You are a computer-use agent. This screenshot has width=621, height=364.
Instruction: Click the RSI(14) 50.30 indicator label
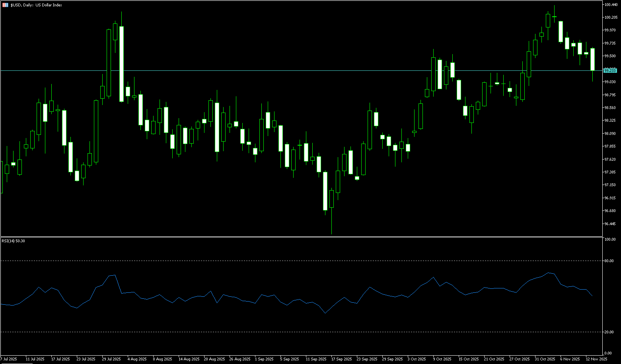(14, 241)
